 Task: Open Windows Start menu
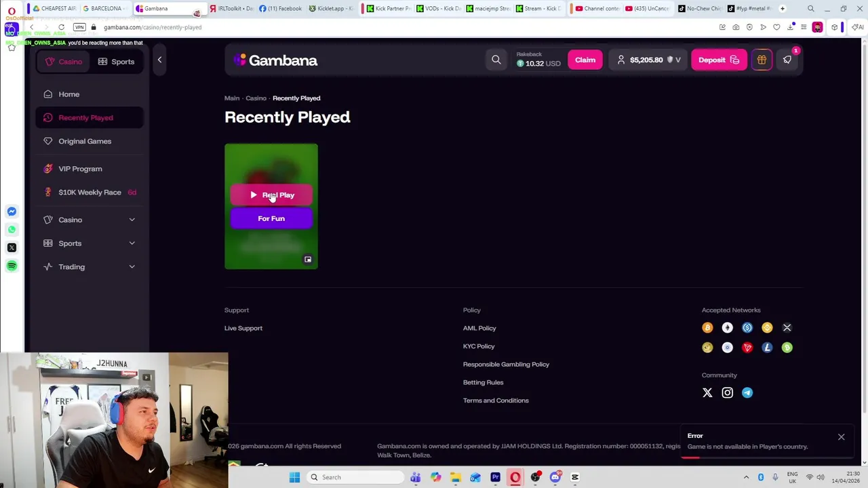(294, 477)
